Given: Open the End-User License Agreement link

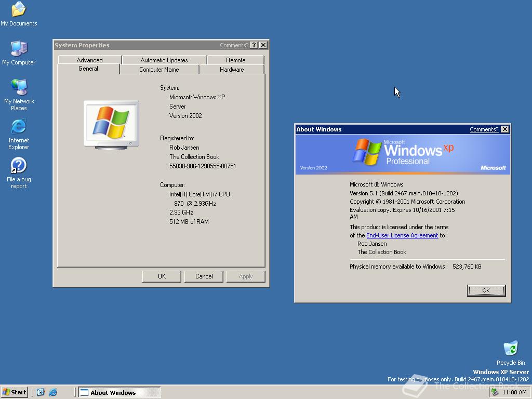Looking at the screenshot, I should (x=402, y=235).
